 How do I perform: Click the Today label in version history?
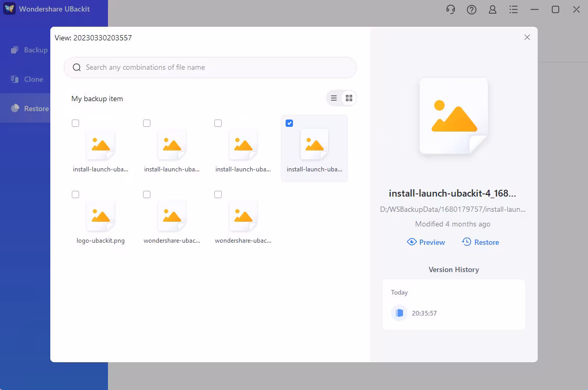399,292
